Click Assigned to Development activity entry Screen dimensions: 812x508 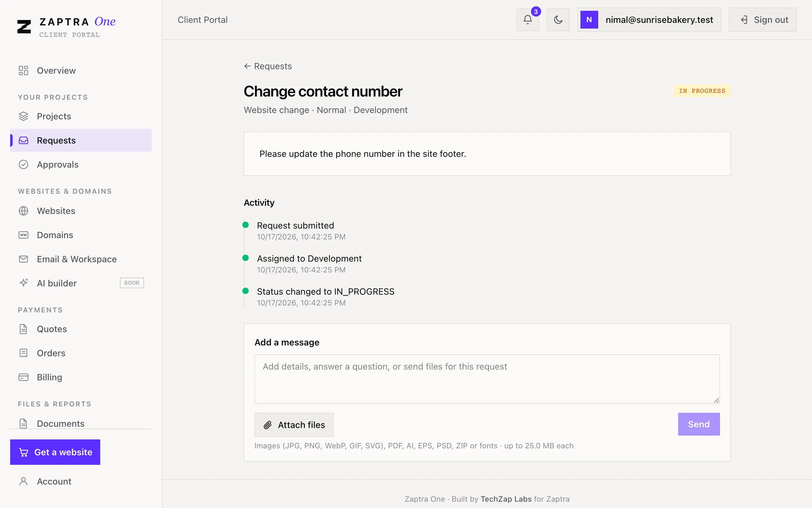[x=309, y=258]
